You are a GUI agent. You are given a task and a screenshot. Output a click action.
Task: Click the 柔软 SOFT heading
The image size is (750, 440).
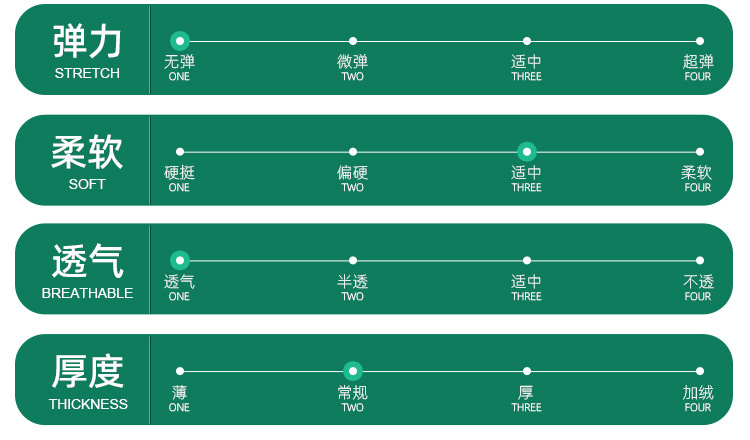[x=87, y=161]
